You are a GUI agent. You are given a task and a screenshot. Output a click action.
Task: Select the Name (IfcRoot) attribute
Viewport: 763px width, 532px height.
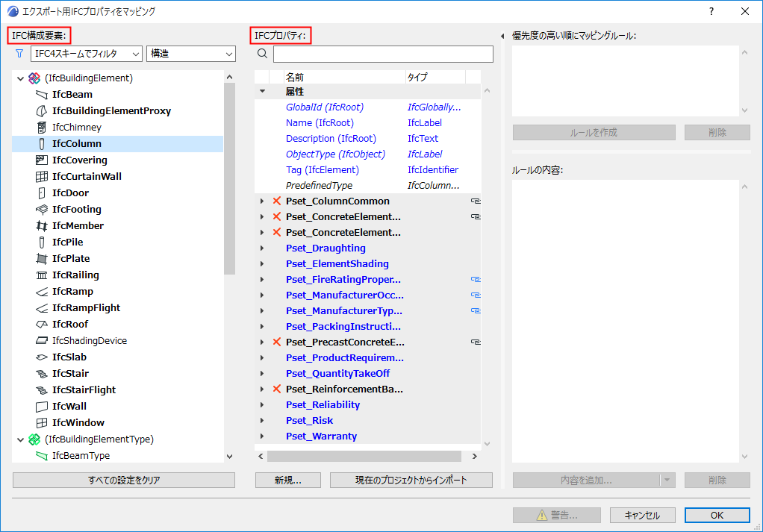pos(320,123)
